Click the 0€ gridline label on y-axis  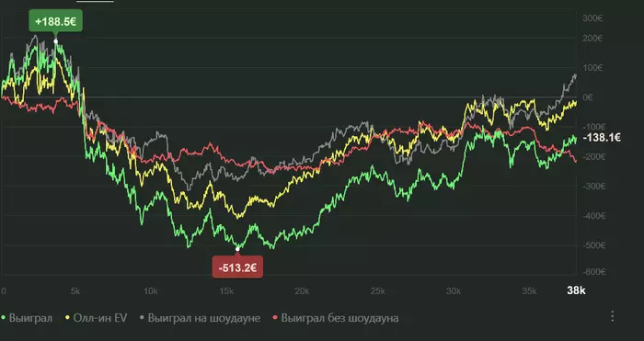tap(588, 97)
